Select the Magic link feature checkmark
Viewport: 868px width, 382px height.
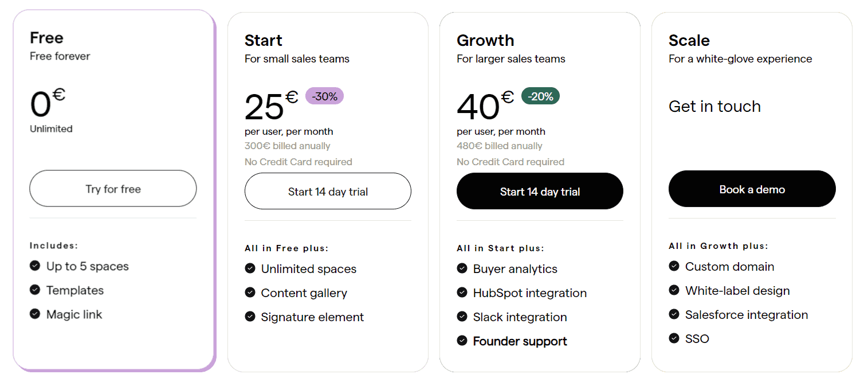pyautogui.click(x=35, y=314)
